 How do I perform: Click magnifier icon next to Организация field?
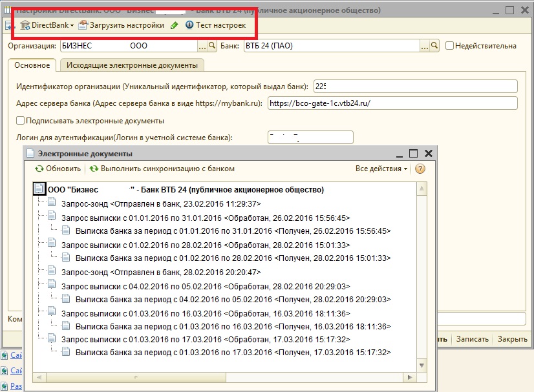[212, 46]
